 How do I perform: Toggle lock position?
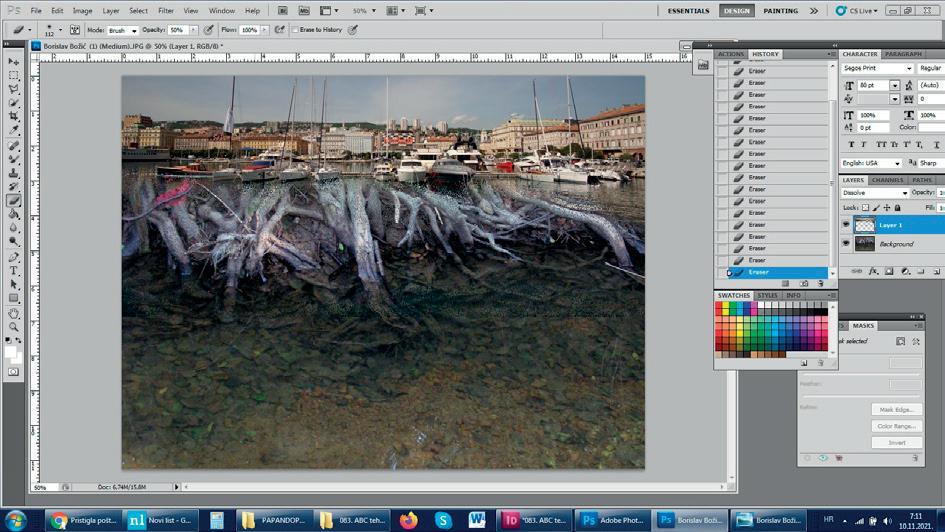pyautogui.click(x=887, y=208)
